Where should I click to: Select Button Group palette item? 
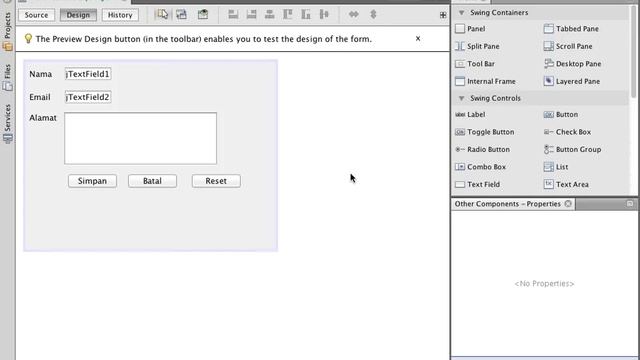coord(573,149)
